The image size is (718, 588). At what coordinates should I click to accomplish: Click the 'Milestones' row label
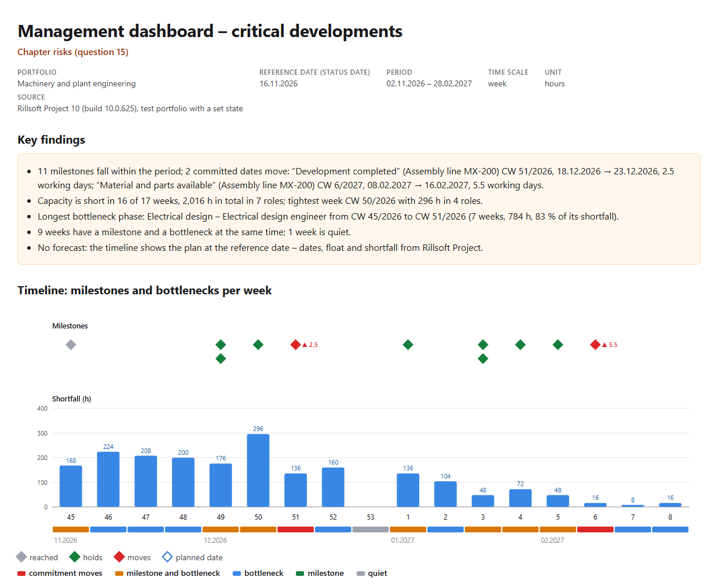click(70, 326)
